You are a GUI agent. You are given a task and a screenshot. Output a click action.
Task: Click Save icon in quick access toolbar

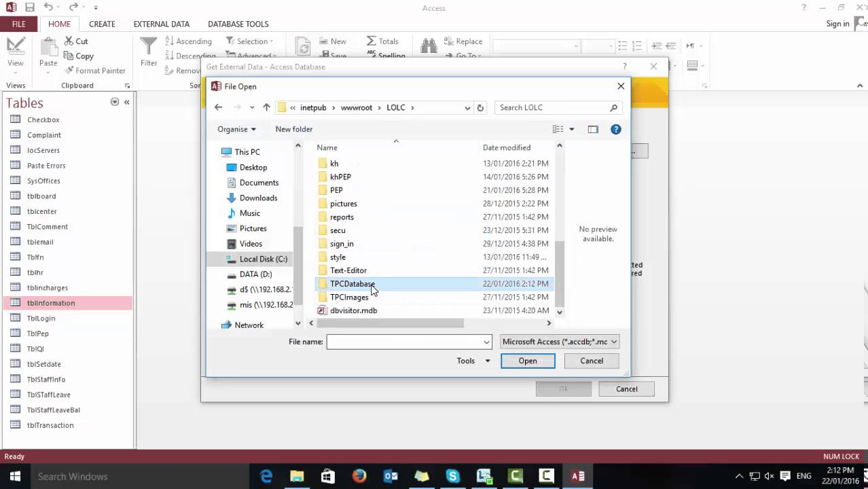[x=29, y=7]
